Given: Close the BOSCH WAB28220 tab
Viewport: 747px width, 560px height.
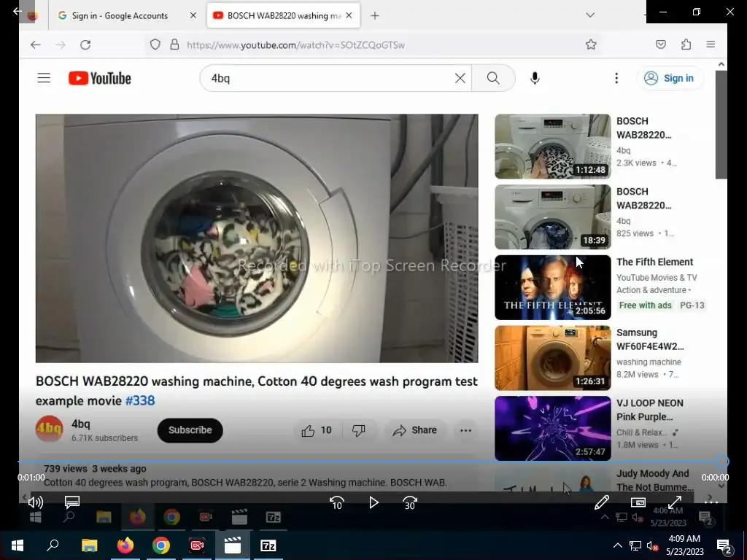Looking at the screenshot, I should click(x=349, y=16).
